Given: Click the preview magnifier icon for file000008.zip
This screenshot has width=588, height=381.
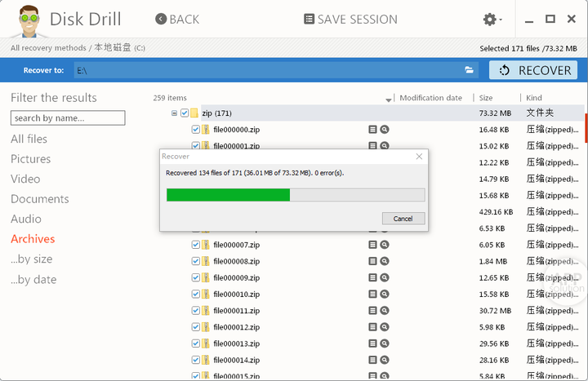Looking at the screenshot, I should pos(385,261).
